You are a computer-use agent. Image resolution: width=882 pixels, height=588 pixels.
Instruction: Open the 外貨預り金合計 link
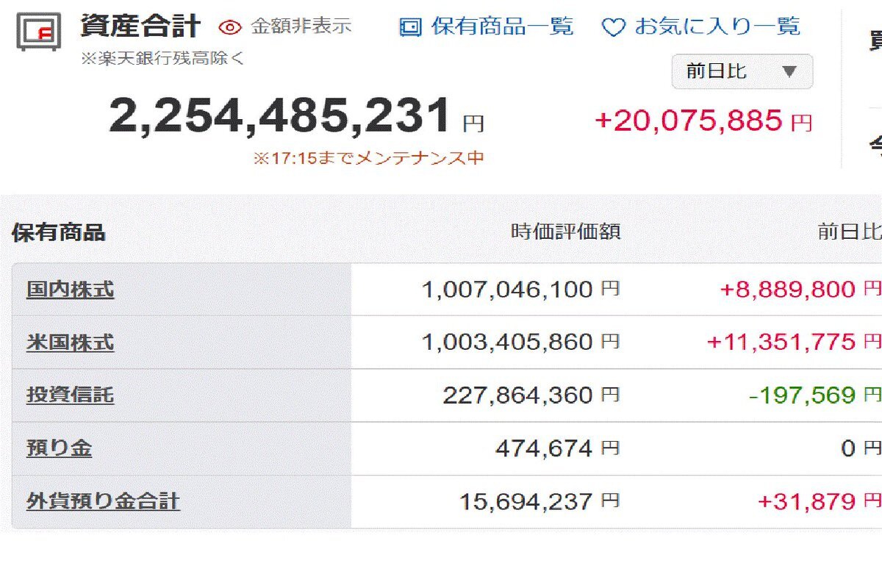[103, 501]
